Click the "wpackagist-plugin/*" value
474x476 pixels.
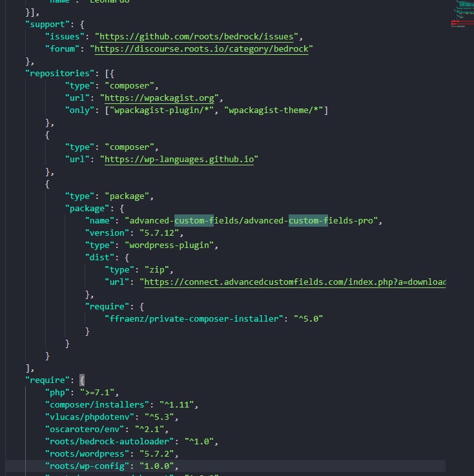point(161,110)
